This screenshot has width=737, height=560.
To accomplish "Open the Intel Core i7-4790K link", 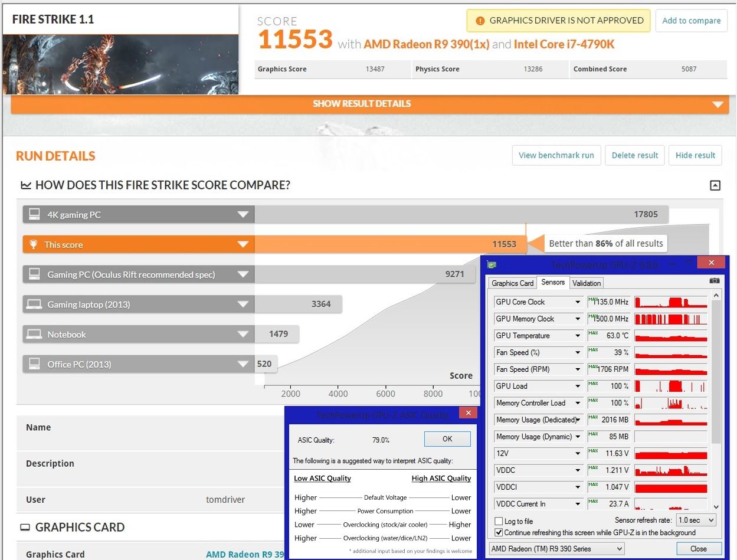I will click(565, 44).
